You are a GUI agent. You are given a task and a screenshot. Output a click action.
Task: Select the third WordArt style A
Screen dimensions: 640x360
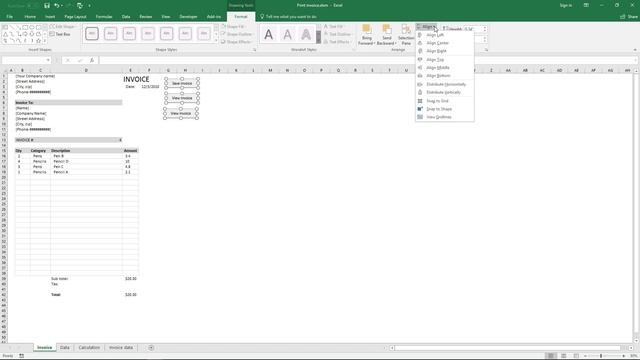pyautogui.click(x=306, y=35)
